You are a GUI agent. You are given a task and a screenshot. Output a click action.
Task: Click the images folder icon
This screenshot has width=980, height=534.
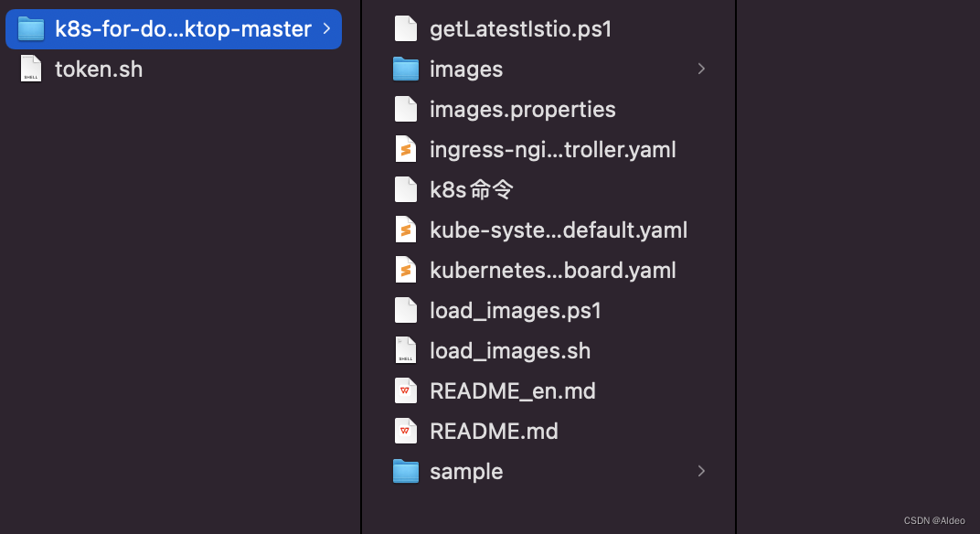point(406,69)
